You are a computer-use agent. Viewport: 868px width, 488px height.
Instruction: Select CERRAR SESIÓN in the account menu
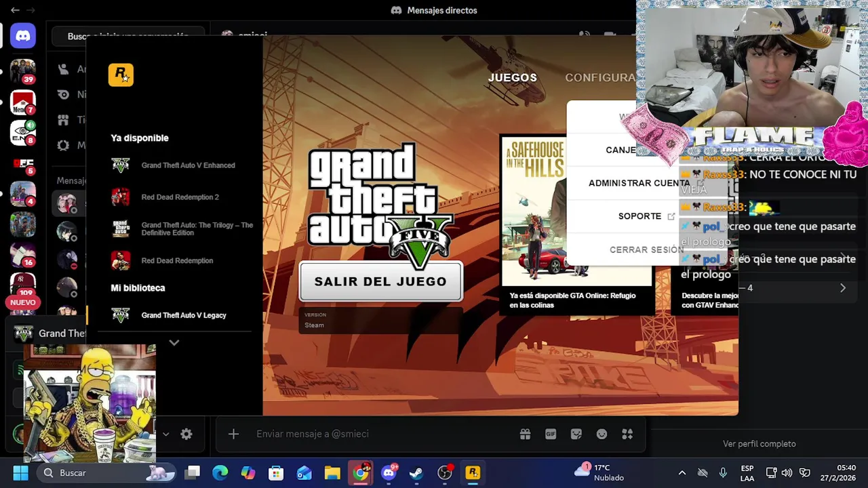(x=646, y=249)
